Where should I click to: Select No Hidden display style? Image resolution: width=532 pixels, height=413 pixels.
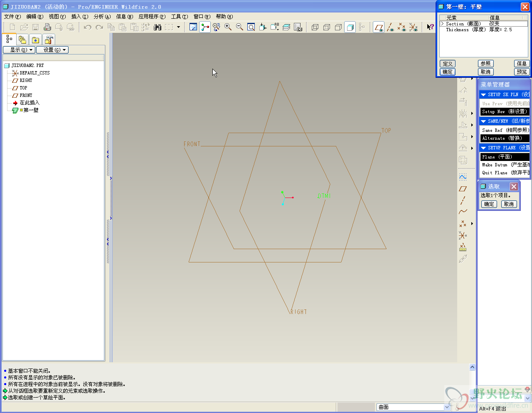338,27
